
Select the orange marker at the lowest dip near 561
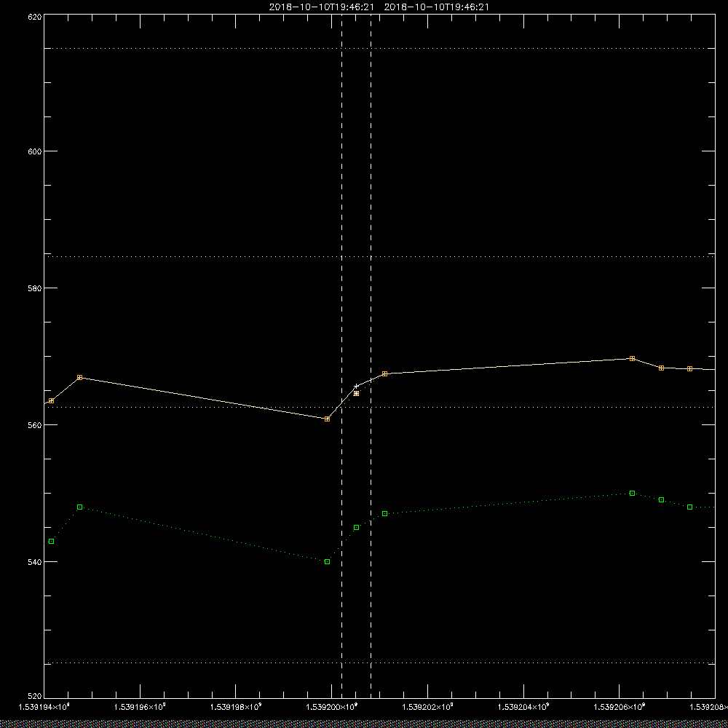tap(328, 419)
